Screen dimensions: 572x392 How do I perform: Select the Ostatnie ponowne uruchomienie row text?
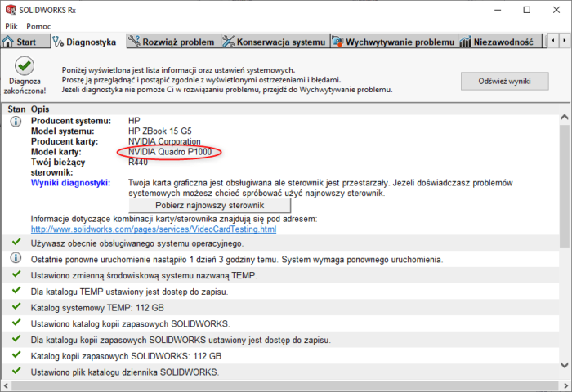237,259
